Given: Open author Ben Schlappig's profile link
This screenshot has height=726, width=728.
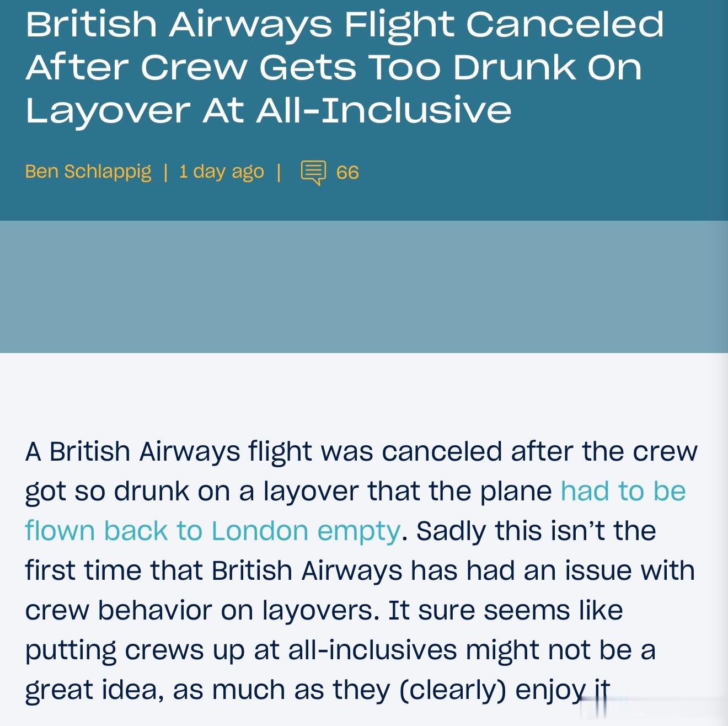Looking at the screenshot, I should point(88,172).
